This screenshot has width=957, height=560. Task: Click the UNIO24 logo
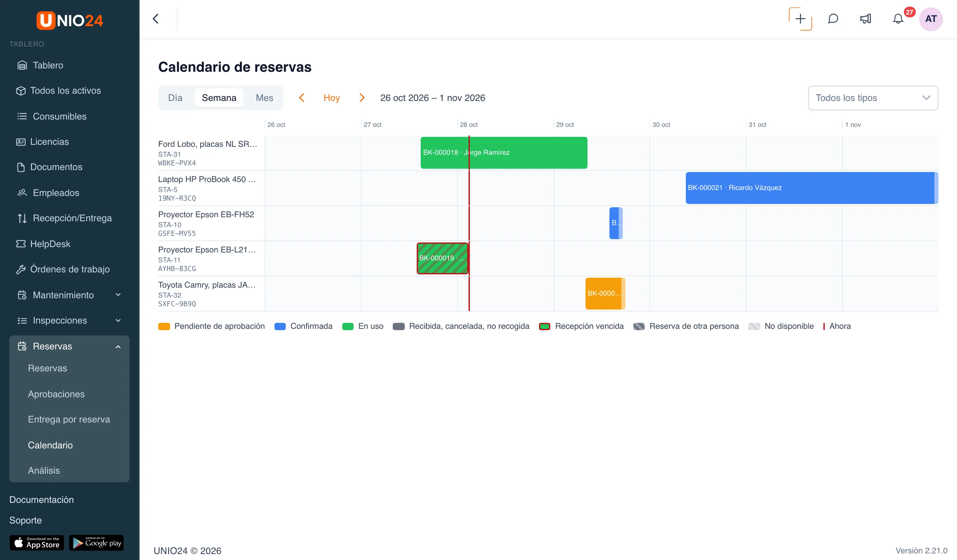(x=69, y=20)
